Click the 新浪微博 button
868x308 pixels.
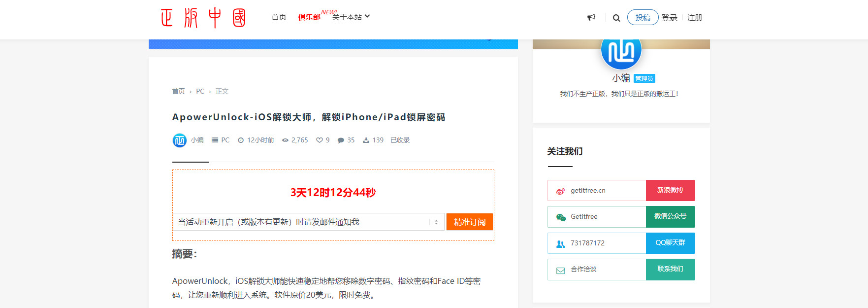click(x=670, y=190)
